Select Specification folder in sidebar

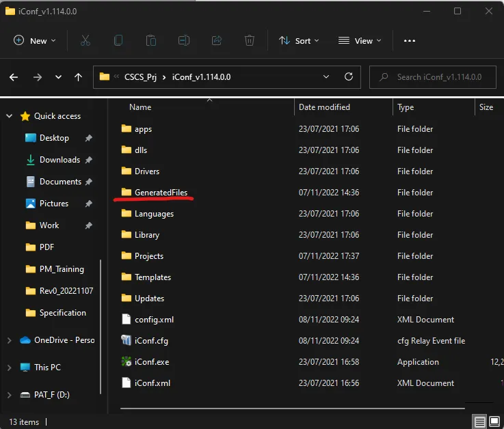pyautogui.click(x=63, y=313)
